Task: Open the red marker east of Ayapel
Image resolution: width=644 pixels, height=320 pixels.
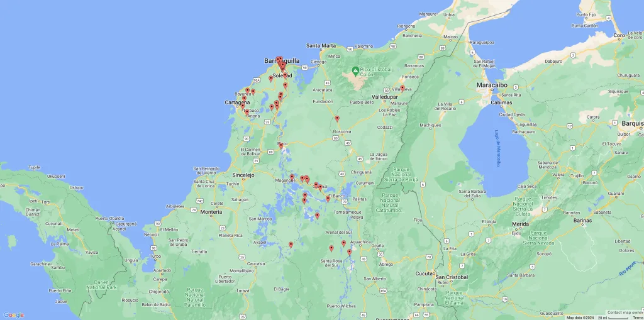Action: (291, 245)
